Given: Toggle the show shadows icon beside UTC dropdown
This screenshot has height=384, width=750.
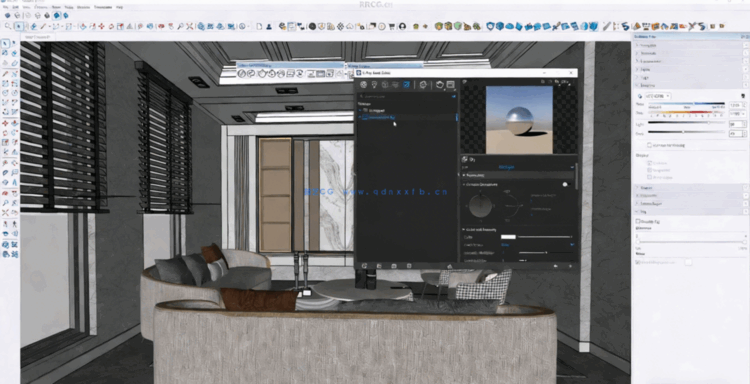Looking at the screenshot, I should (x=640, y=96).
